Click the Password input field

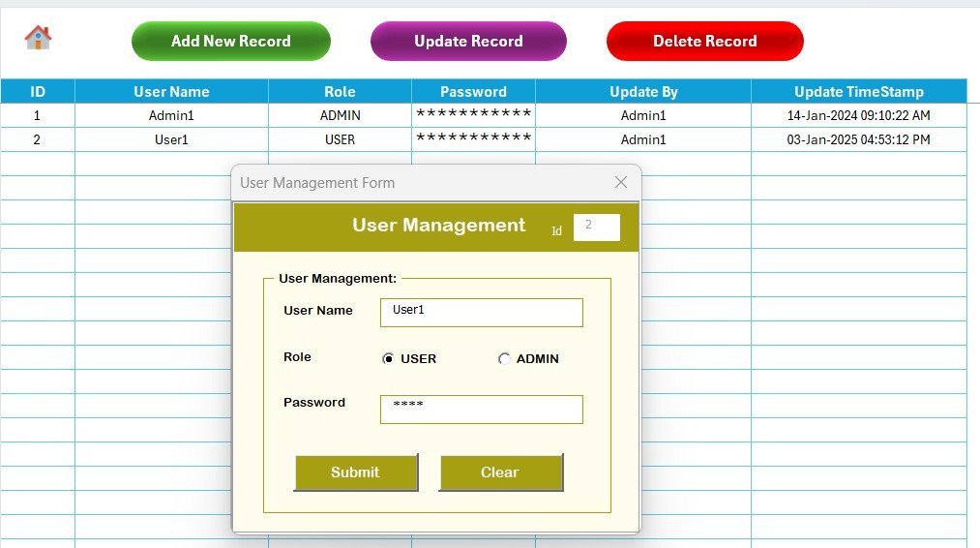(481, 409)
